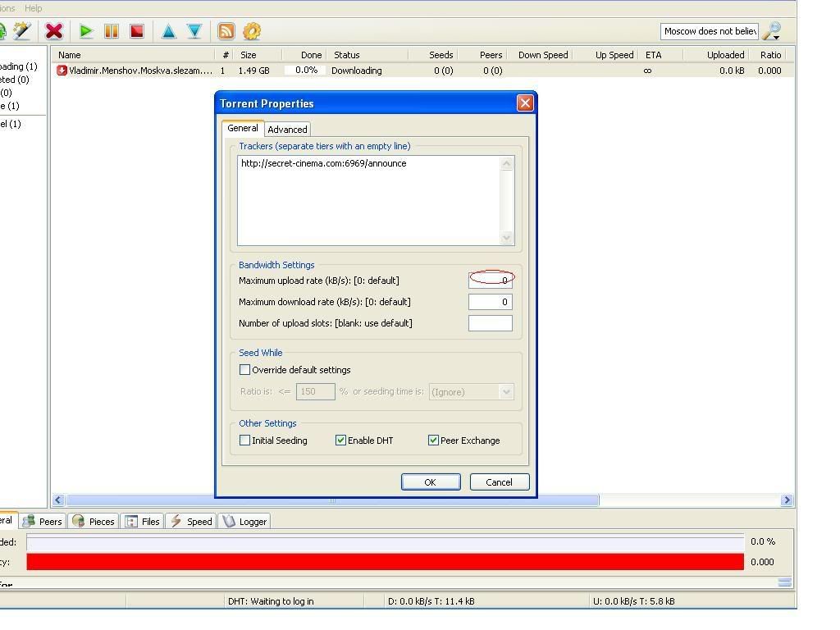Click the torrent list horizontal scrollbar
Image resolution: width=840 pixels, height=630 pixels.
tap(332, 500)
